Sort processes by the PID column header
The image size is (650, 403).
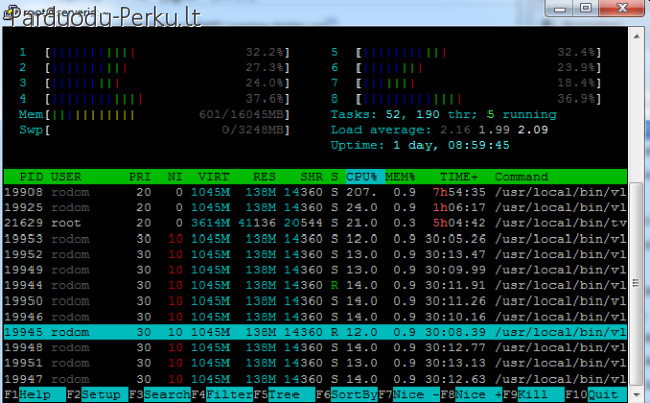pyautogui.click(x=28, y=176)
